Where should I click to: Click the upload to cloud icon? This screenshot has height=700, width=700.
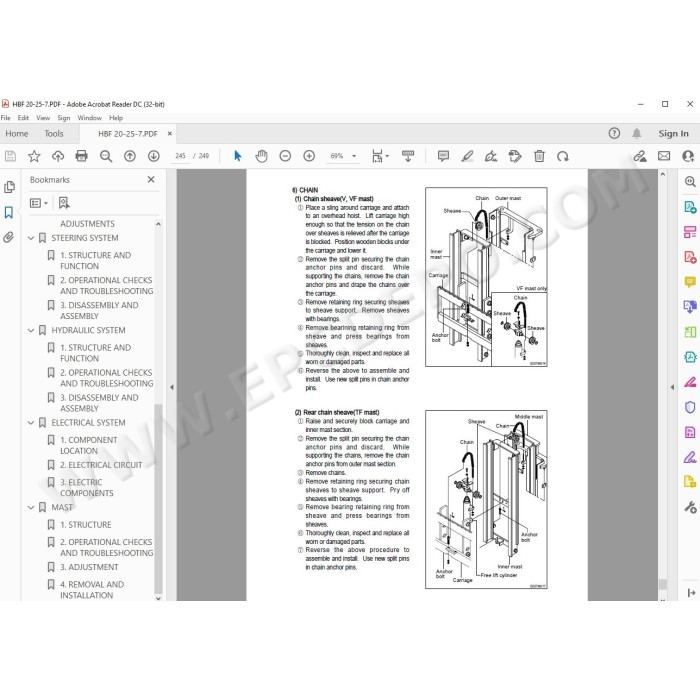58,156
